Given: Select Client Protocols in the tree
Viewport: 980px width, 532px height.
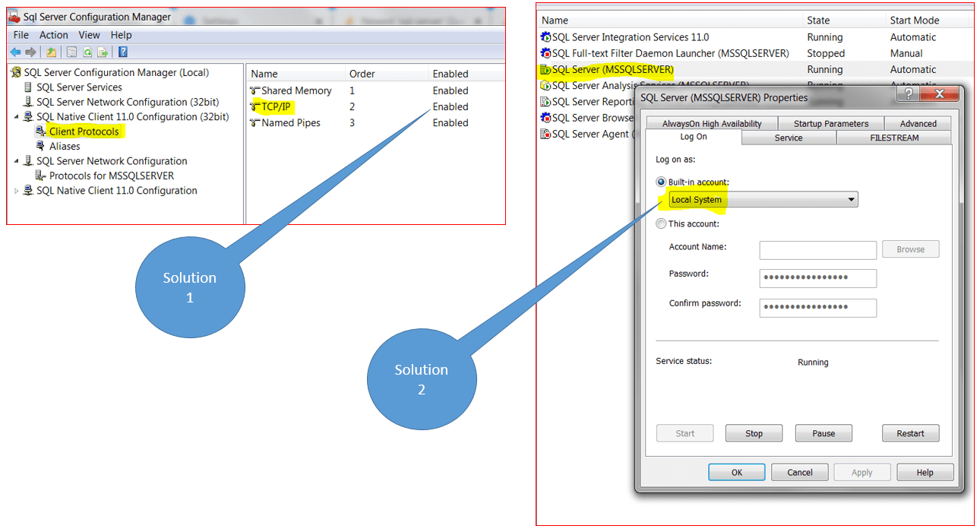Looking at the screenshot, I should [86, 131].
